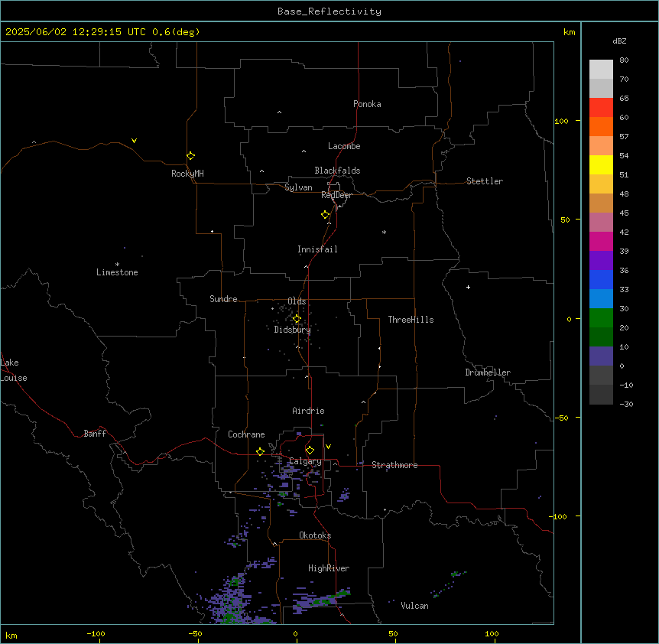Click the Airdrie city label
Screen dimensions: 659x644
click(x=308, y=411)
